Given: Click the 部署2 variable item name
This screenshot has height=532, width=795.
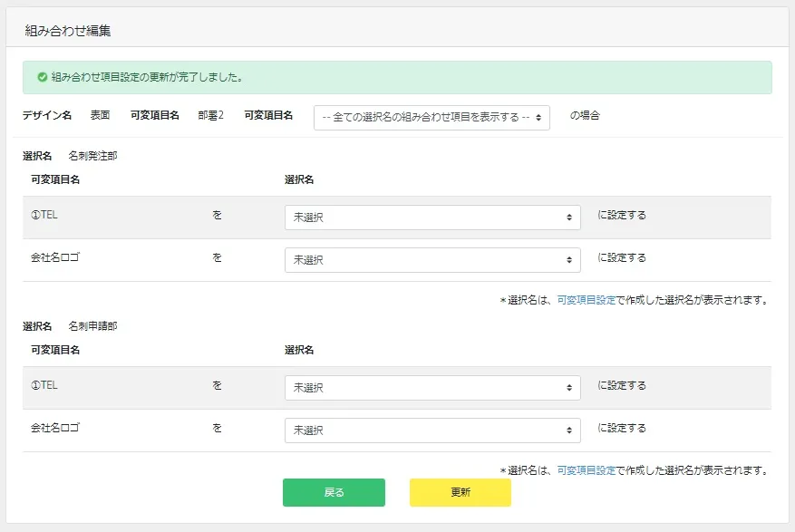Looking at the screenshot, I should point(208,116).
